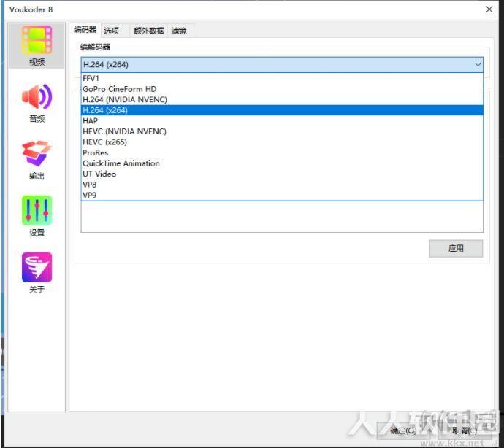Pick H.264 (NVIDIA NVENC) encoder
Screen dimensions: 504x448
pos(282,99)
